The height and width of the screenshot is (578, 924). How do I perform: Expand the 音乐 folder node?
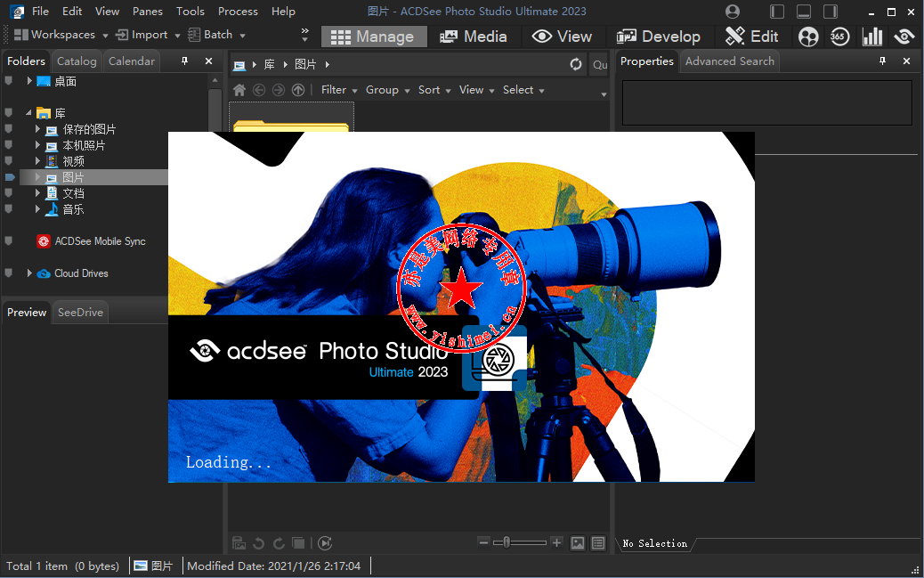37,208
